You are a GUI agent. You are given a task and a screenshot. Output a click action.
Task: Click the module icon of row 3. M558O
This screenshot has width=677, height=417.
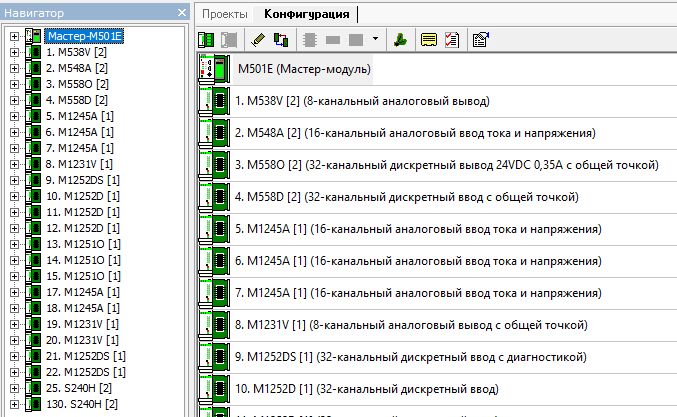(x=214, y=165)
